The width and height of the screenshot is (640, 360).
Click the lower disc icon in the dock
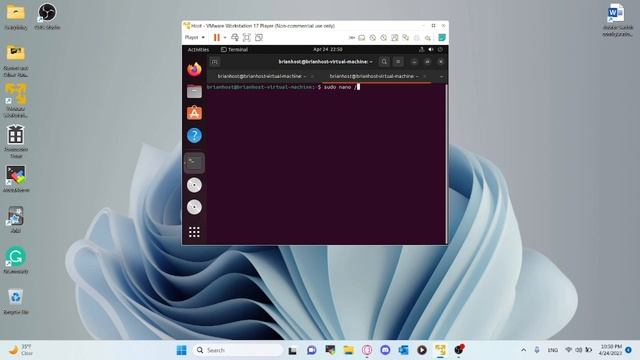point(194,207)
